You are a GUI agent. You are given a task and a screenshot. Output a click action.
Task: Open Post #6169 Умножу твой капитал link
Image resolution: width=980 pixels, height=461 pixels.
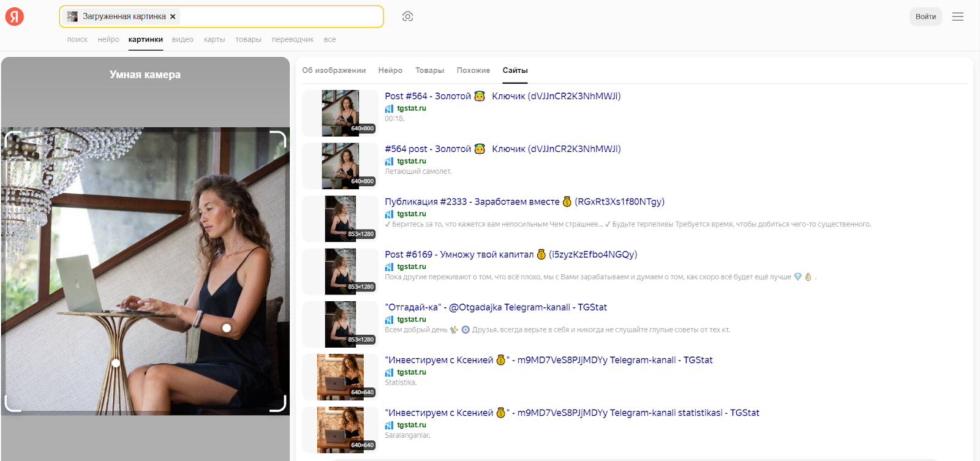coord(511,254)
